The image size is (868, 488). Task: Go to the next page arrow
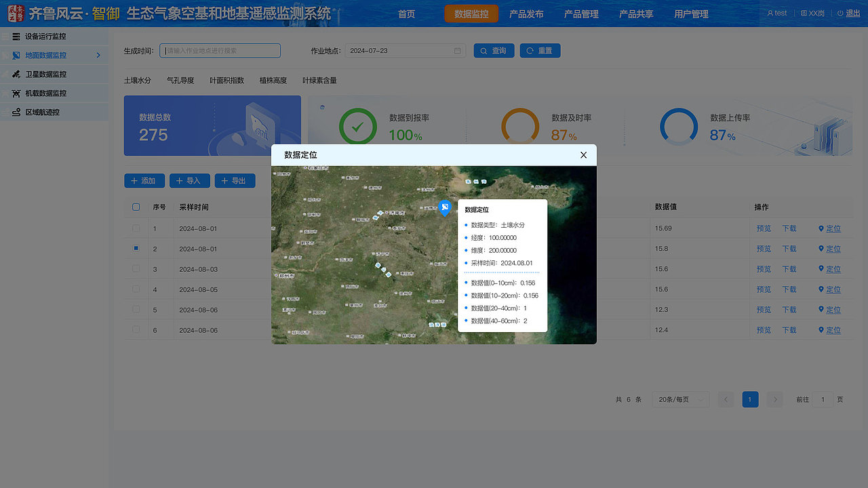click(x=775, y=400)
